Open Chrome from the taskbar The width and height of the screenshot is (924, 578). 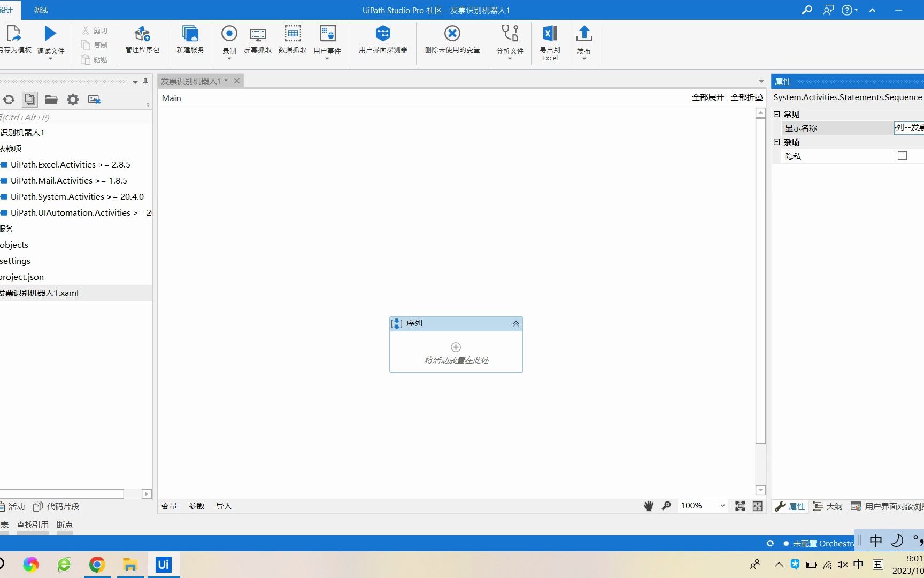click(97, 565)
